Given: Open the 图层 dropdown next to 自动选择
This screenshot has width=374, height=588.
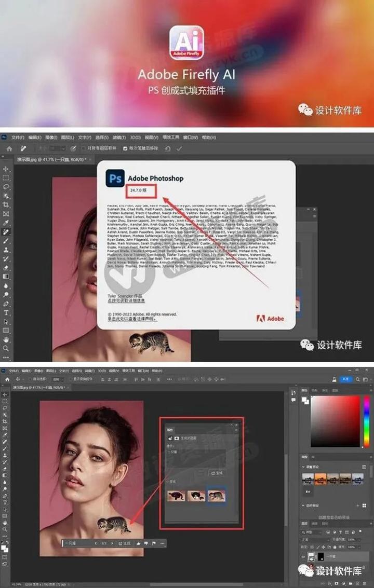Looking at the screenshot, I should (58, 379).
